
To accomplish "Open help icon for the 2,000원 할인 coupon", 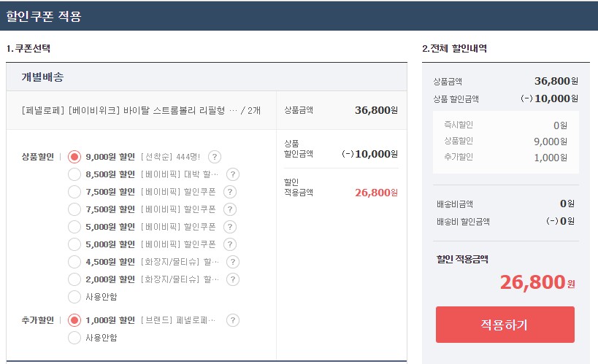I will (233, 279).
